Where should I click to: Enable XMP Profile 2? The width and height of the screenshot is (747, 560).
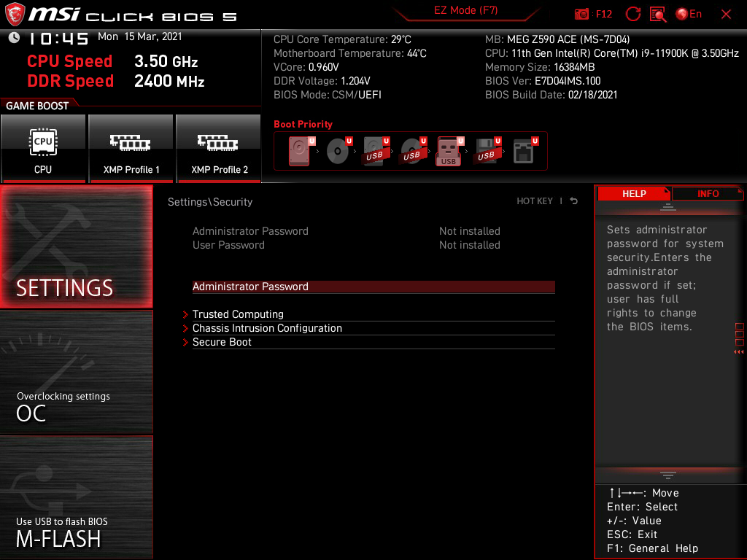coord(219,149)
